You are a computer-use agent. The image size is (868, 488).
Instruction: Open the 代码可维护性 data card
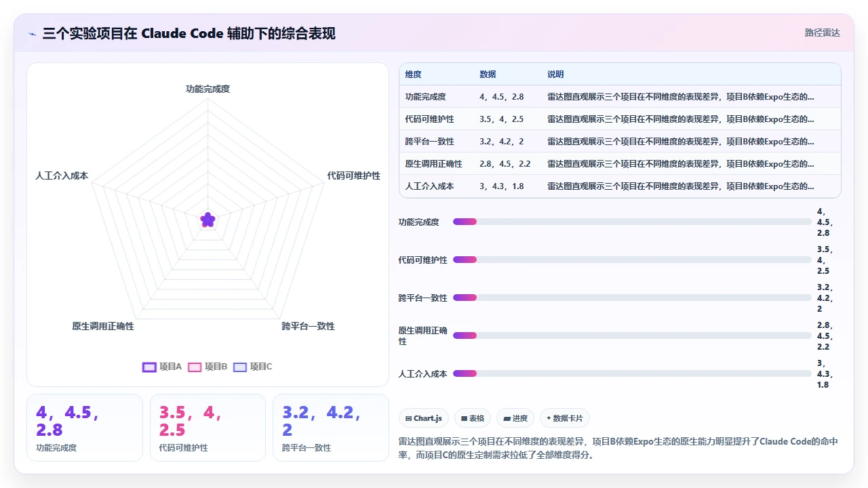point(208,428)
